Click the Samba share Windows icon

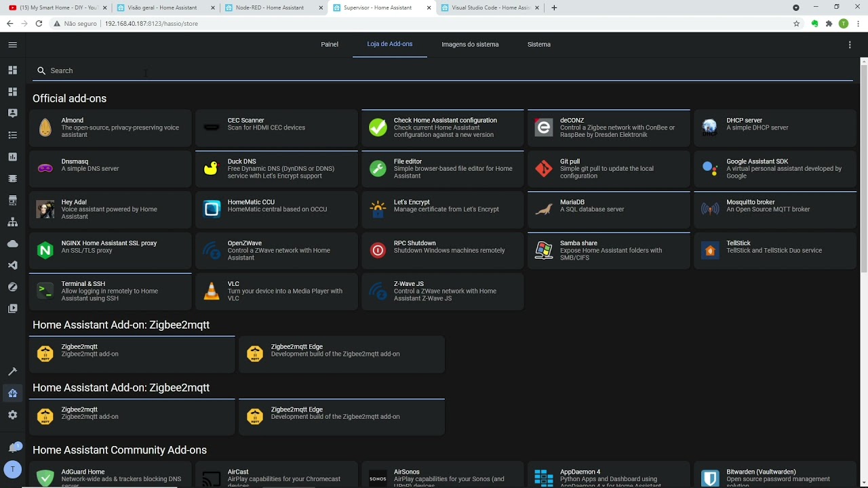coord(544,250)
